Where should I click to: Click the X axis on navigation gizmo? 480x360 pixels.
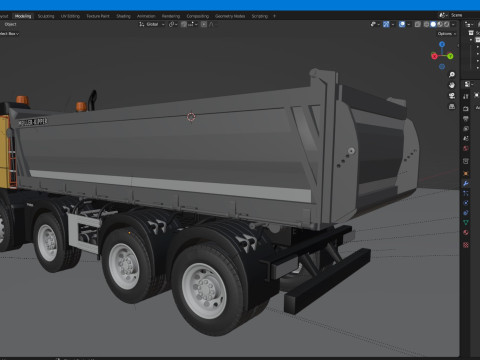click(434, 56)
